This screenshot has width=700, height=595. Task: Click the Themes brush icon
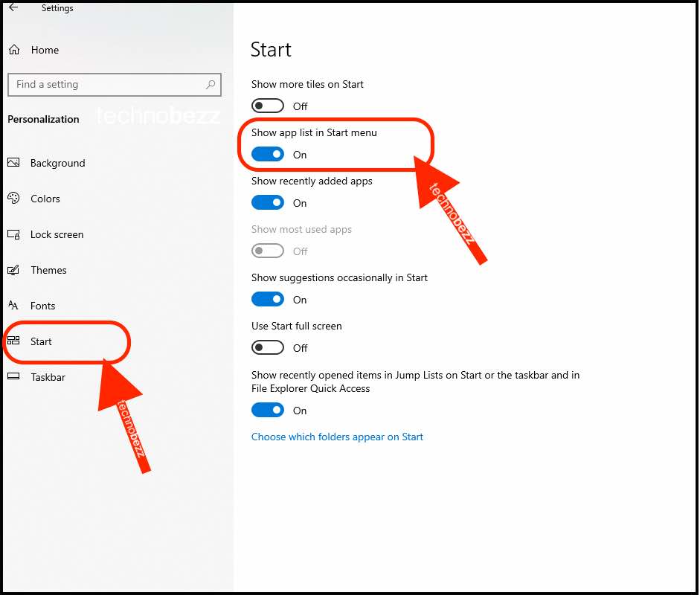click(13, 270)
